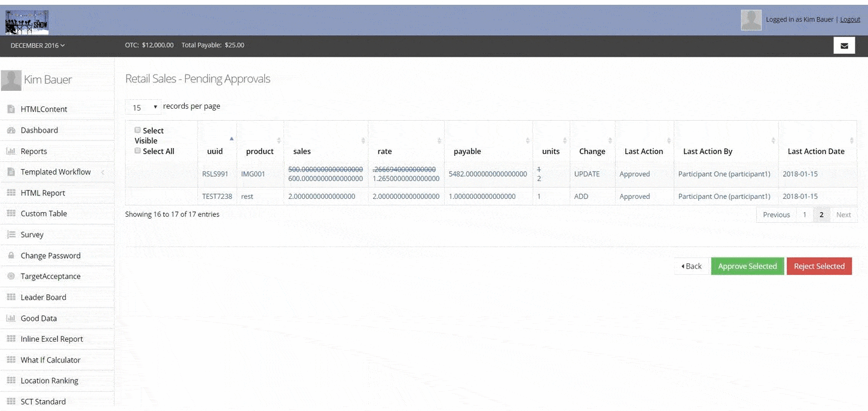Image resolution: width=868 pixels, height=411 pixels.
Task: Click Change cell UPDATE
Action: click(x=587, y=174)
